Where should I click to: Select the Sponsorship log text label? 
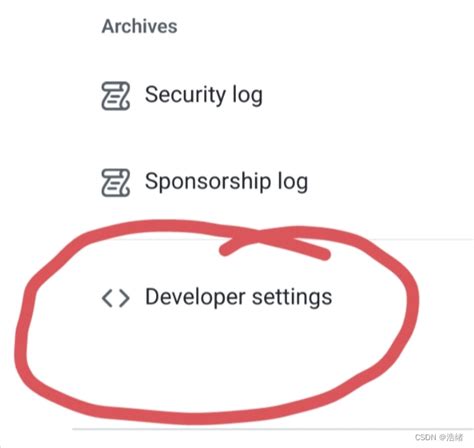[226, 182]
